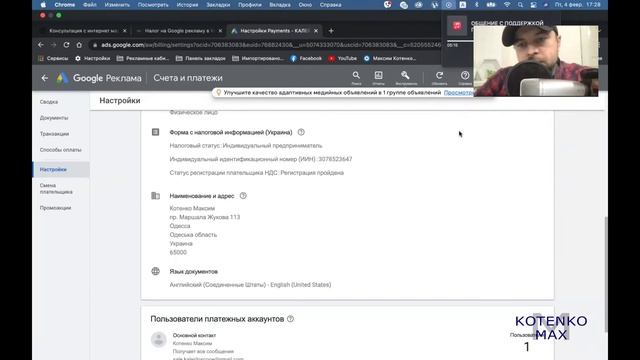Open Spotlight search in the menu bar
Image resolution: width=640 pixels, height=360 pixels.
tap(520, 5)
